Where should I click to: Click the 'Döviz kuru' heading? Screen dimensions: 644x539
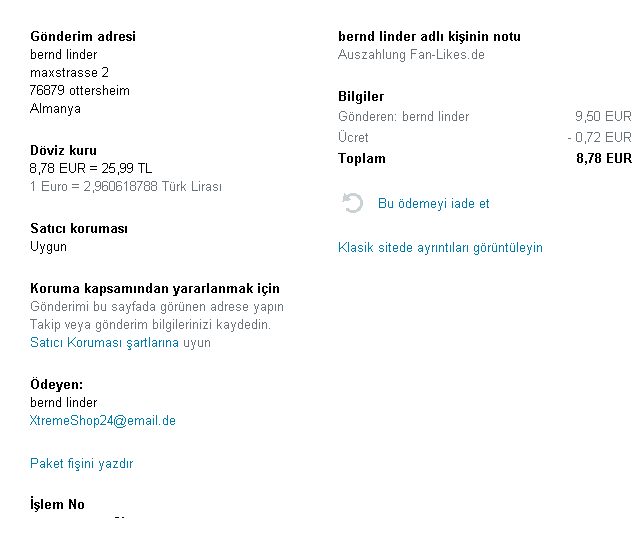click(x=63, y=151)
